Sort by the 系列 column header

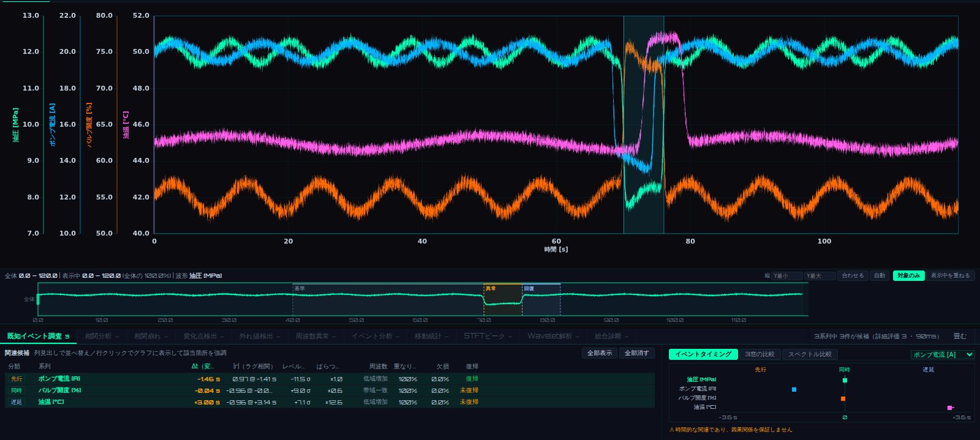[x=44, y=367]
